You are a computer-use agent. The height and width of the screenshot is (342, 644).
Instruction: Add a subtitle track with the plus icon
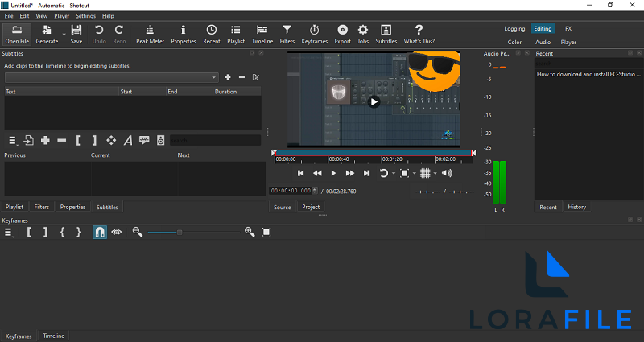[228, 77]
